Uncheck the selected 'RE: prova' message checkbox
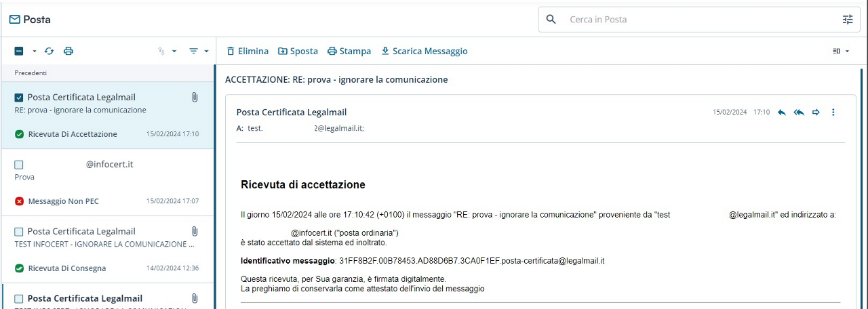This screenshot has width=868, height=309. [19, 98]
